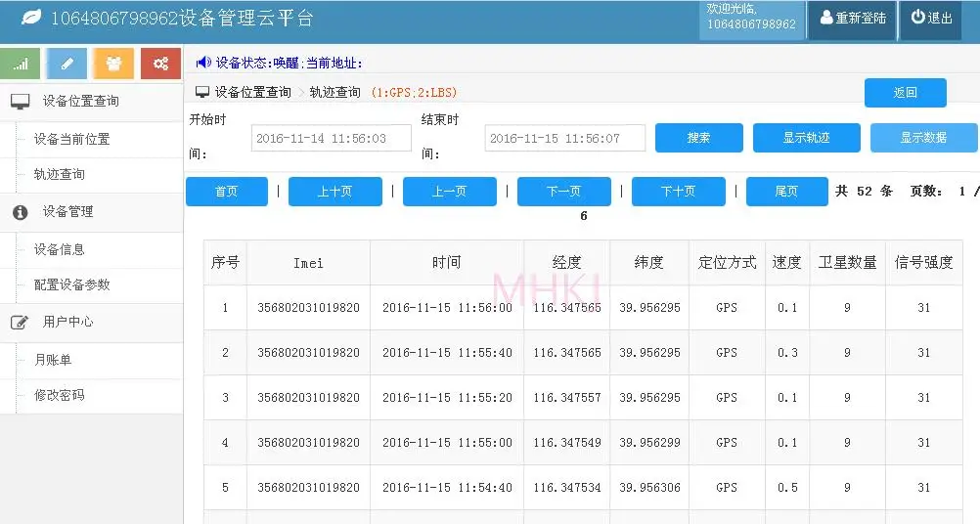The height and width of the screenshot is (524, 980).
Task: Open the red gears settings shortcut
Action: pyautogui.click(x=160, y=64)
